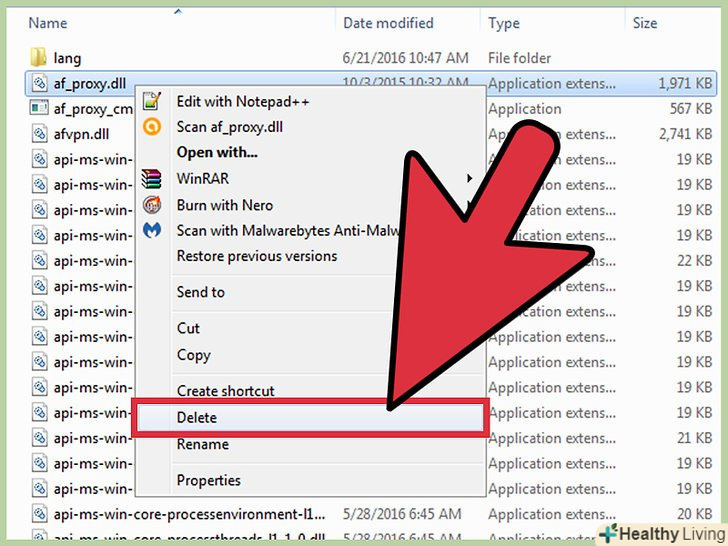Choose Edit with Notepad++
728x546 pixels.
pos(243,102)
